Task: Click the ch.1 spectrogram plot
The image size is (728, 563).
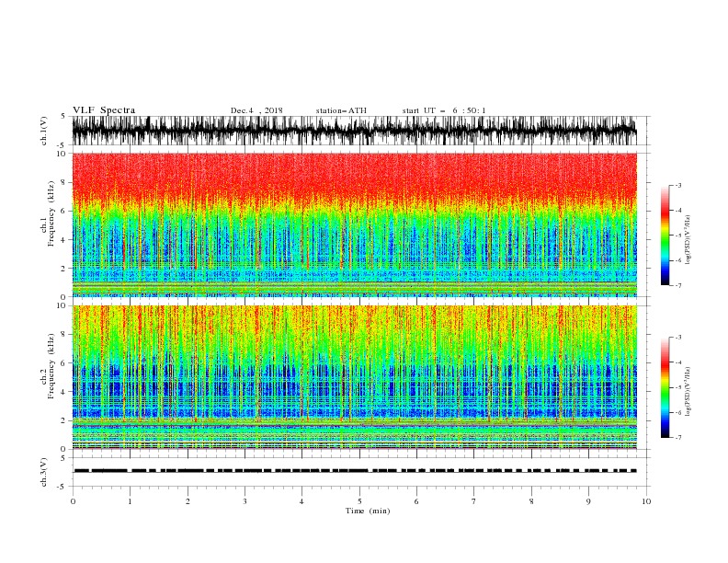Action: coord(354,224)
